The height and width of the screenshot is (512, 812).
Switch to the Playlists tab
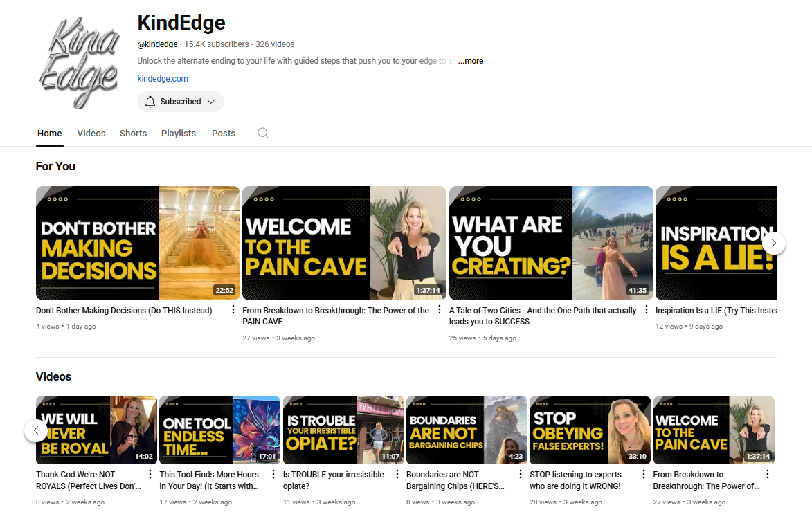coord(178,133)
